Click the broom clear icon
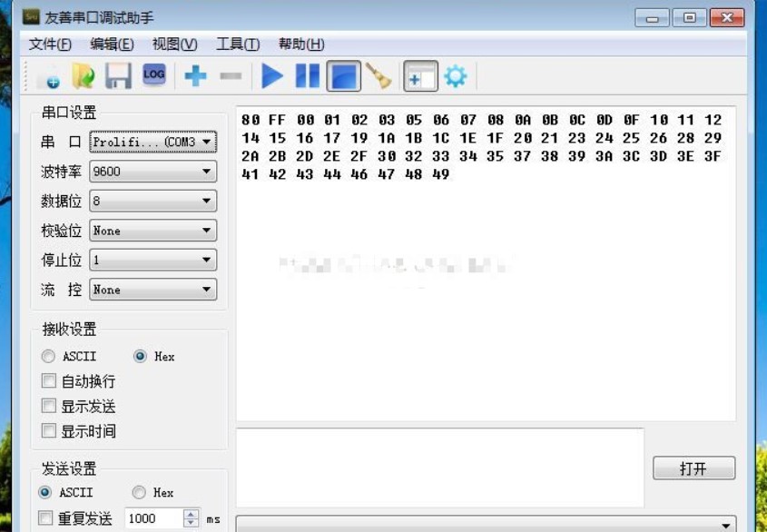767x532 pixels. [379, 77]
